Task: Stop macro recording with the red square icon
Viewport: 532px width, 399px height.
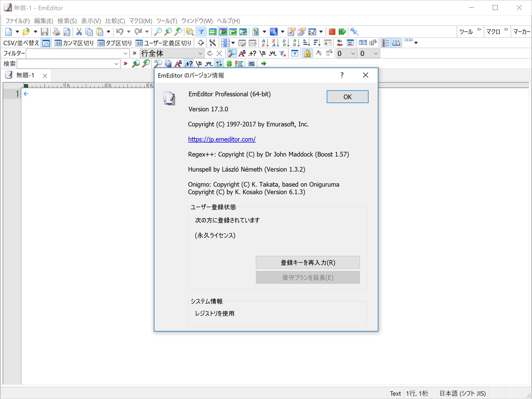Action: tap(332, 31)
